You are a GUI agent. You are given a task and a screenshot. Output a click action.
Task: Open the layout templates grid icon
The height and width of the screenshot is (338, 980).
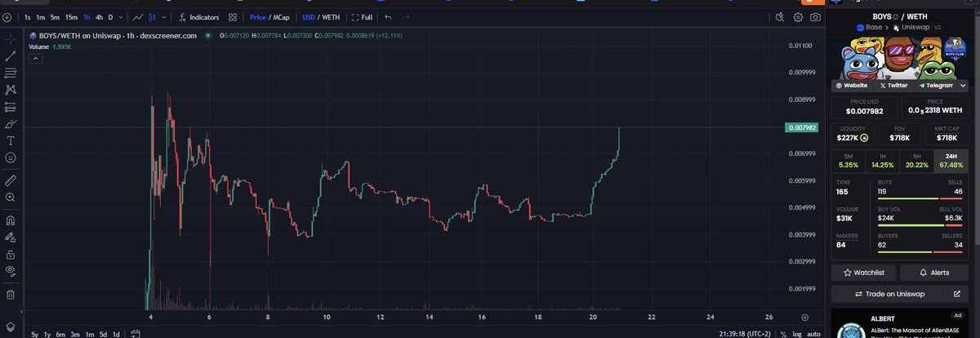coord(233,16)
